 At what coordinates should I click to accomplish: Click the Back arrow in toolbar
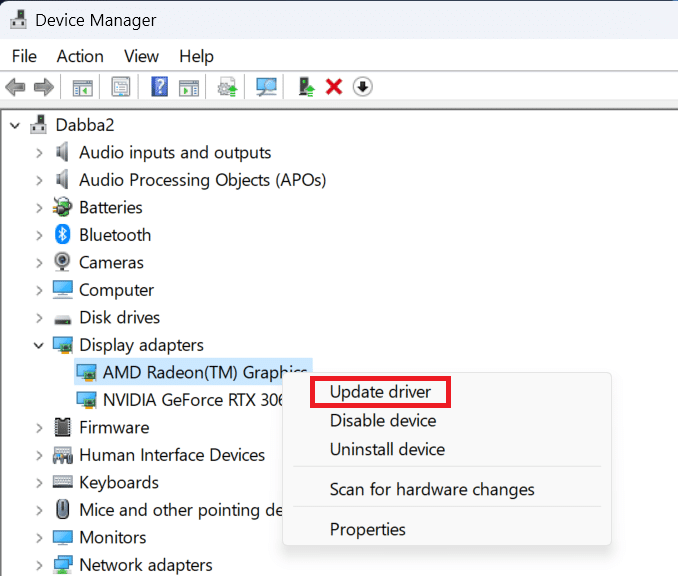[x=16, y=87]
